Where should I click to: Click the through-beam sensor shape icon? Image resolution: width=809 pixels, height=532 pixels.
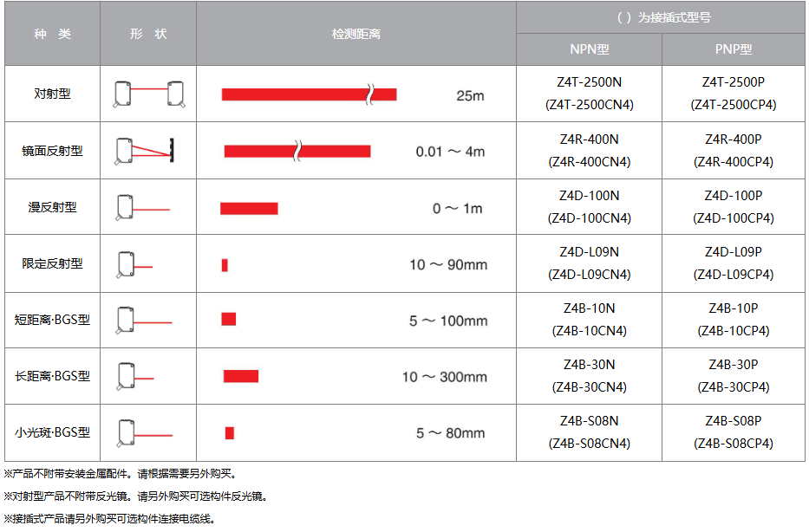coord(148,94)
